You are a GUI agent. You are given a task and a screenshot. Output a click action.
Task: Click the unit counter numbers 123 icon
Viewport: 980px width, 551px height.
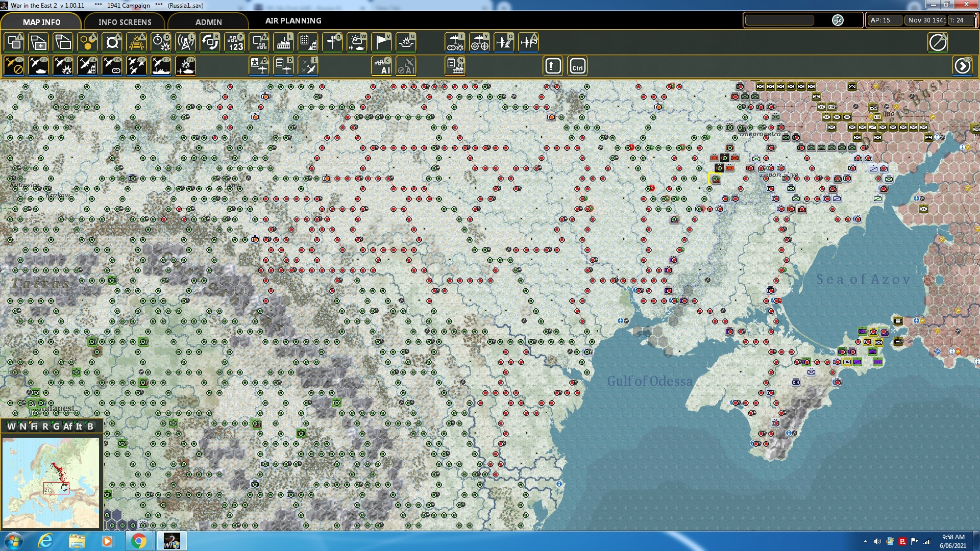pos(235,42)
